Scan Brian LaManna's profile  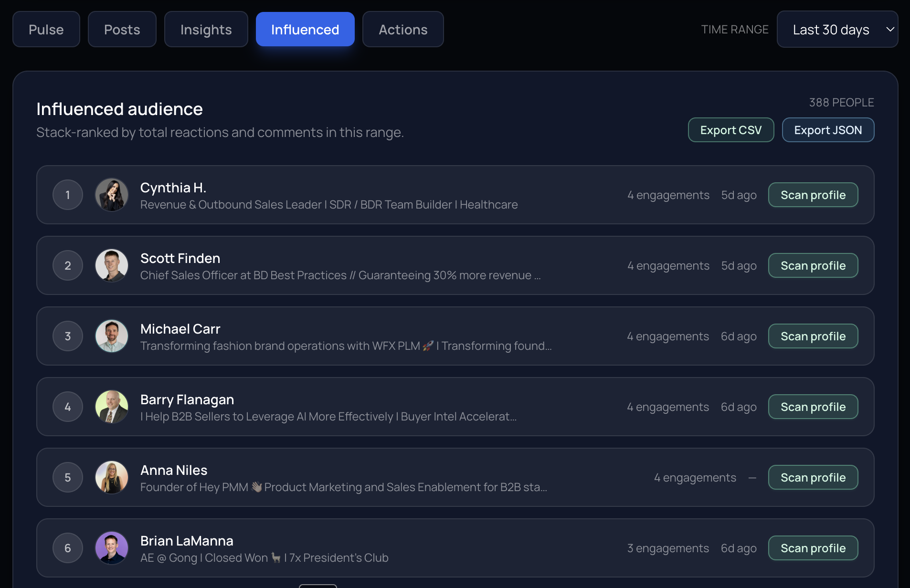pyautogui.click(x=813, y=548)
